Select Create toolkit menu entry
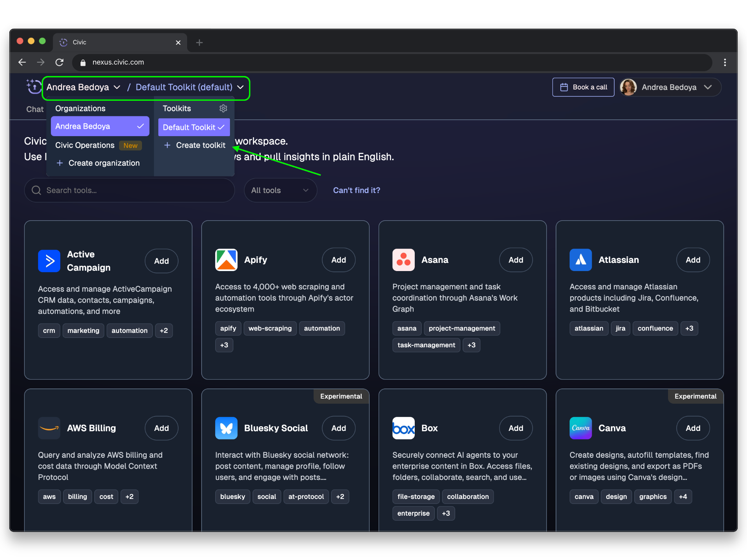Image resolution: width=747 pixels, height=560 pixels. coord(195,145)
